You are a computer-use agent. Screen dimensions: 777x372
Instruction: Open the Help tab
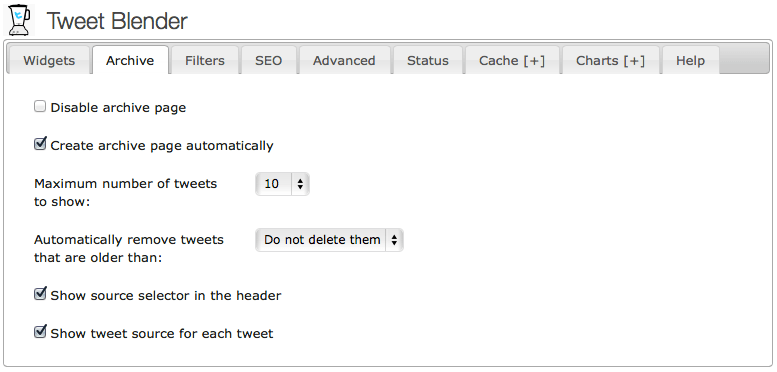690,60
